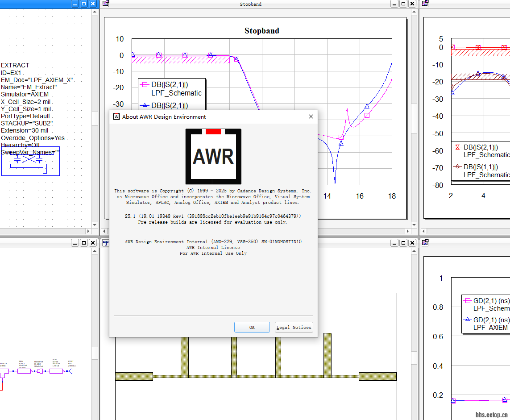The height and width of the screenshot is (420, 510).
Task: Click the Override_Options=Yes parameter
Action: (33, 138)
